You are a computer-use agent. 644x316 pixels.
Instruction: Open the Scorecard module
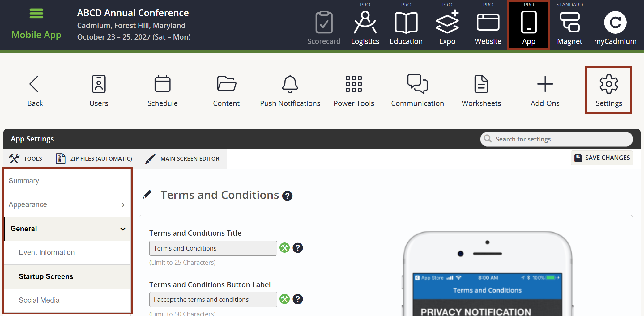[324, 27]
